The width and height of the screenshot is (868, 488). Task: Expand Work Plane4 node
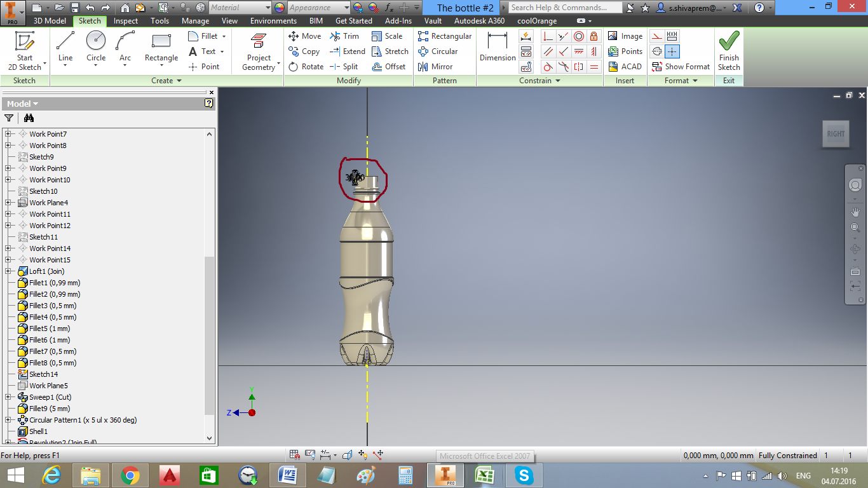(9, 203)
